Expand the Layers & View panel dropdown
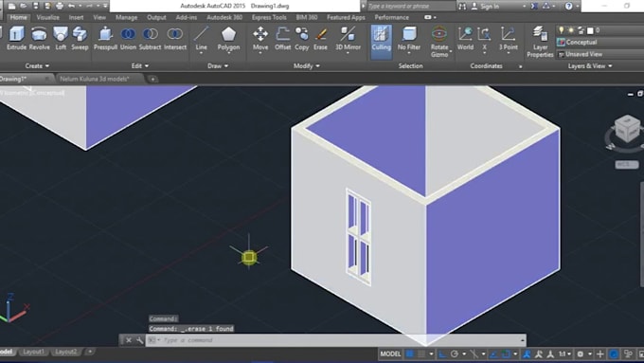 point(590,65)
